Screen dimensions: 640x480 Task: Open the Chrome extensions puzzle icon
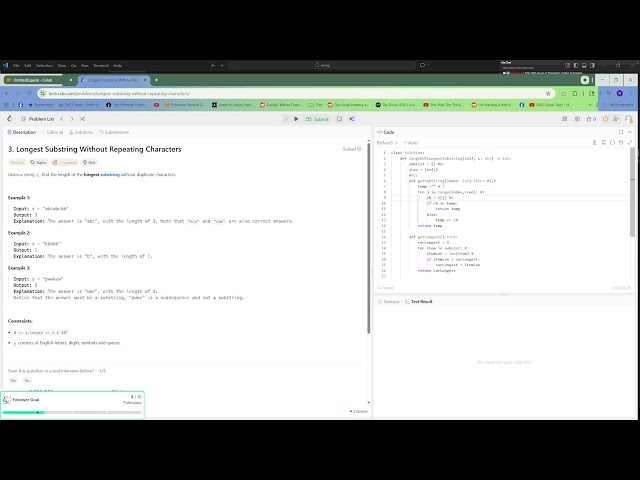[575, 93]
